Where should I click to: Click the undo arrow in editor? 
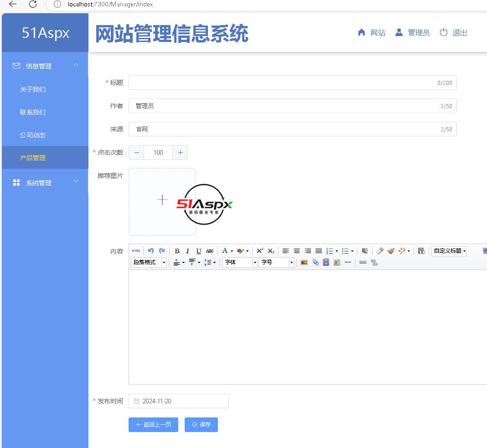point(150,251)
